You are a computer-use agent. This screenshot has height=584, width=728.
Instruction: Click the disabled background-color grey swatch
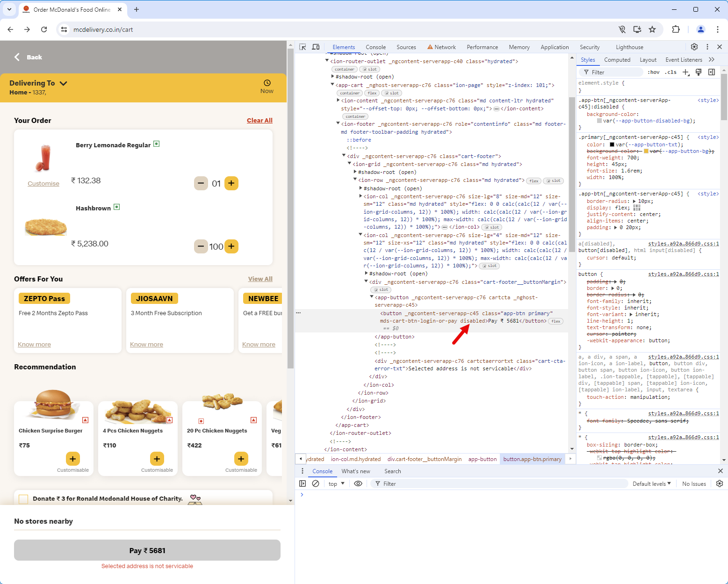point(599,121)
